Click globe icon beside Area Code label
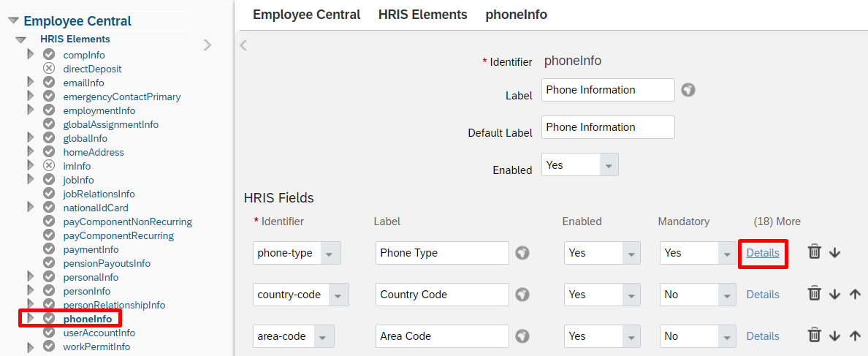This screenshot has width=868, height=356. (x=522, y=336)
